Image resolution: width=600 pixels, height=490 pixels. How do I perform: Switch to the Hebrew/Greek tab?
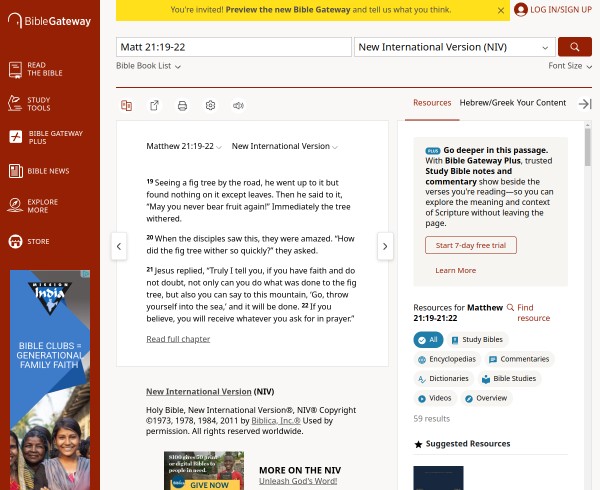coord(486,103)
